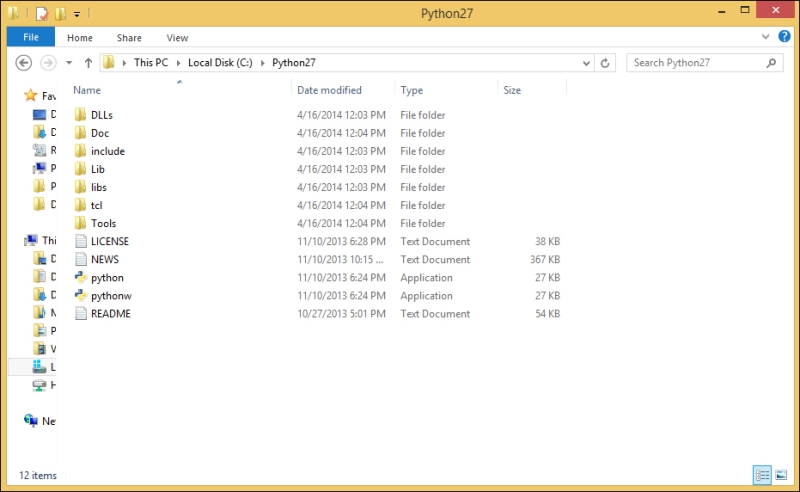Click the pythonw file name

(111, 296)
